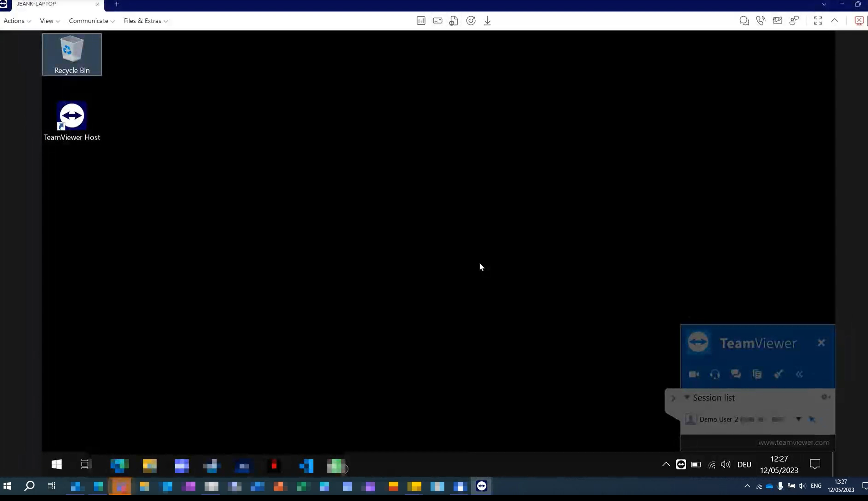Click video camera icon in TeamViewer panel
Screen dimensions: 868x501
coord(694,374)
